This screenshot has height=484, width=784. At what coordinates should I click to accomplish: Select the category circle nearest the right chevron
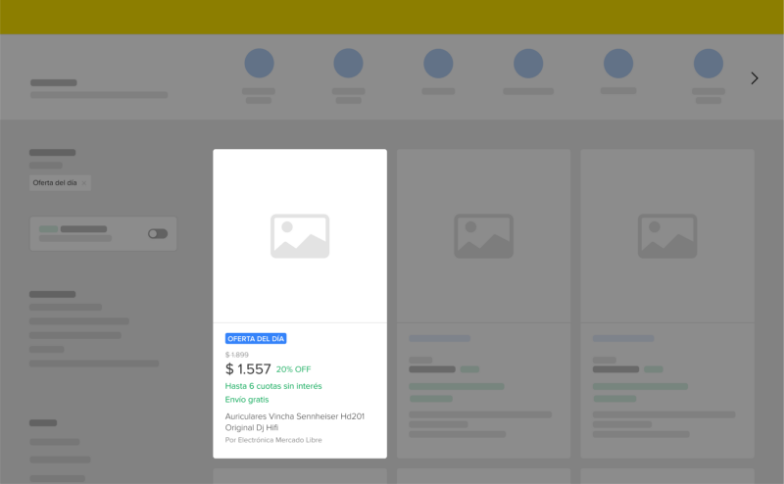pos(708,64)
